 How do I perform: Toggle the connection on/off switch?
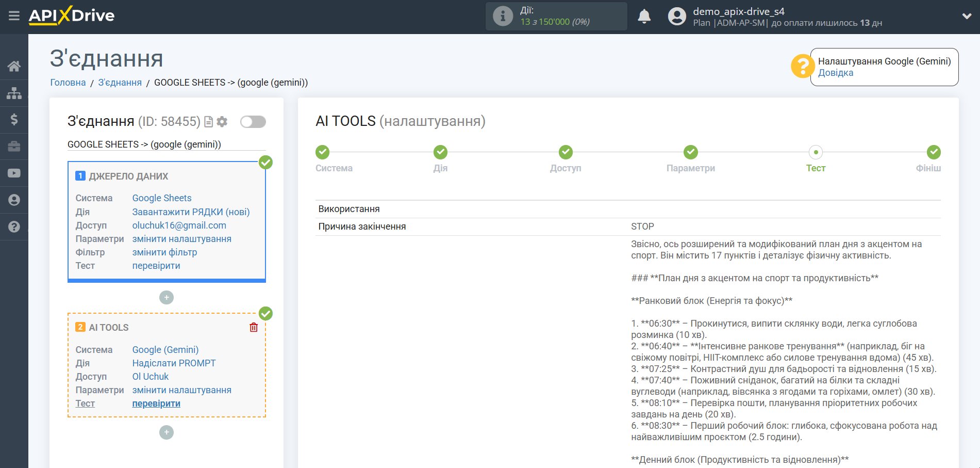coord(253,122)
